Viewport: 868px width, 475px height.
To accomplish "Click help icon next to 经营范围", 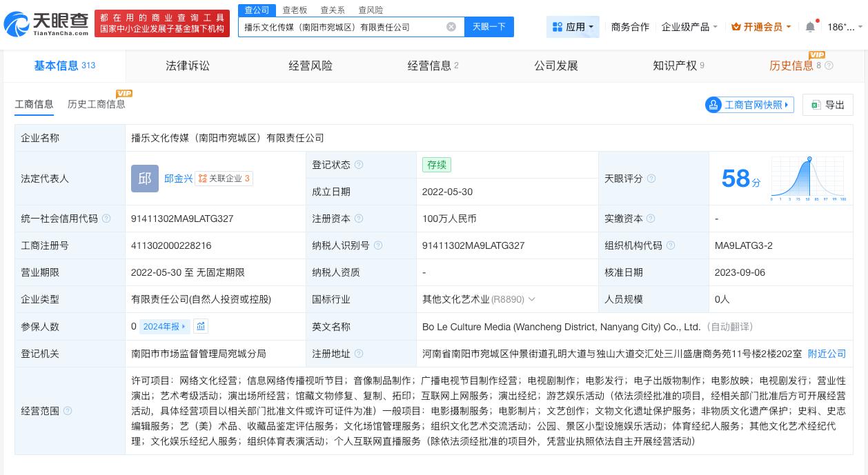I will tap(68, 411).
